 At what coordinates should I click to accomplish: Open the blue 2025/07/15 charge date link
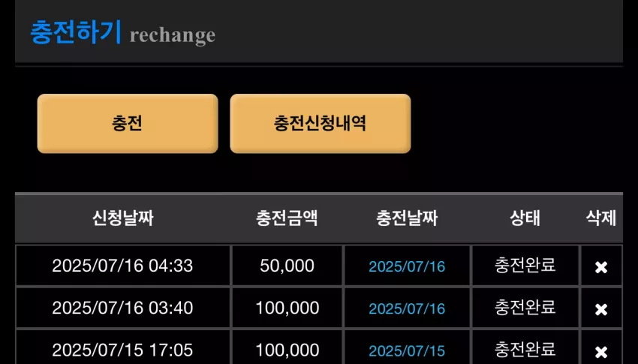(x=407, y=351)
